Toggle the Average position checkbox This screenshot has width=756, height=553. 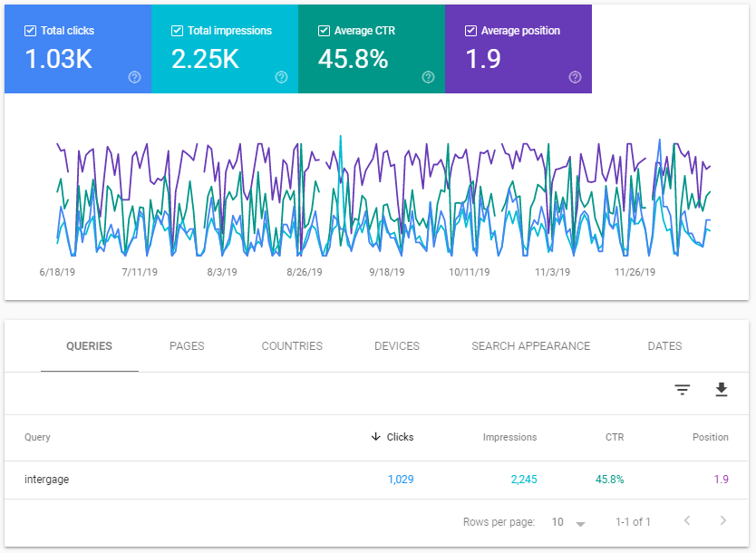(471, 31)
